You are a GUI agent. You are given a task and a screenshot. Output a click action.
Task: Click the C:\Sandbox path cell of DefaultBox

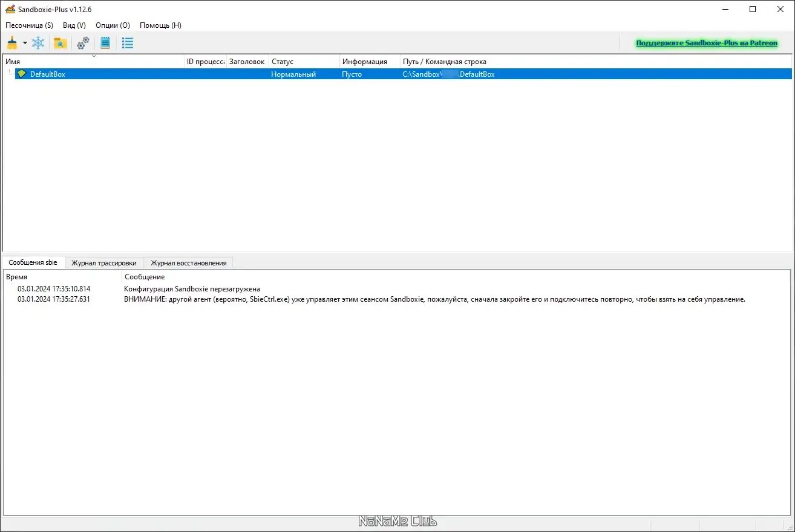[448, 74]
